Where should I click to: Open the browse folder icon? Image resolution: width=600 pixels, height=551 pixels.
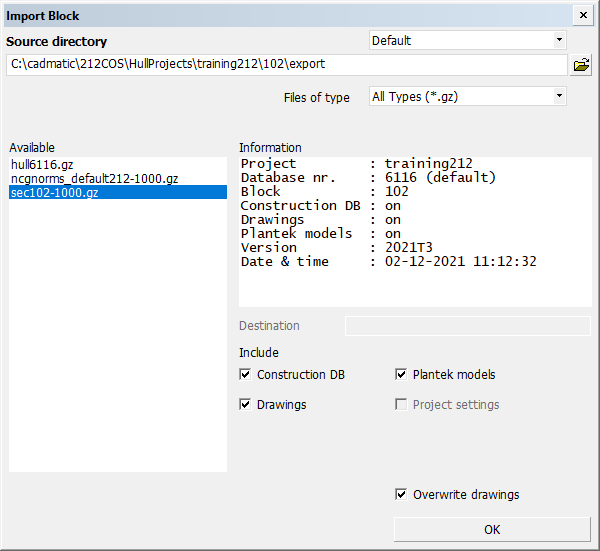pyautogui.click(x=581, y=65)
